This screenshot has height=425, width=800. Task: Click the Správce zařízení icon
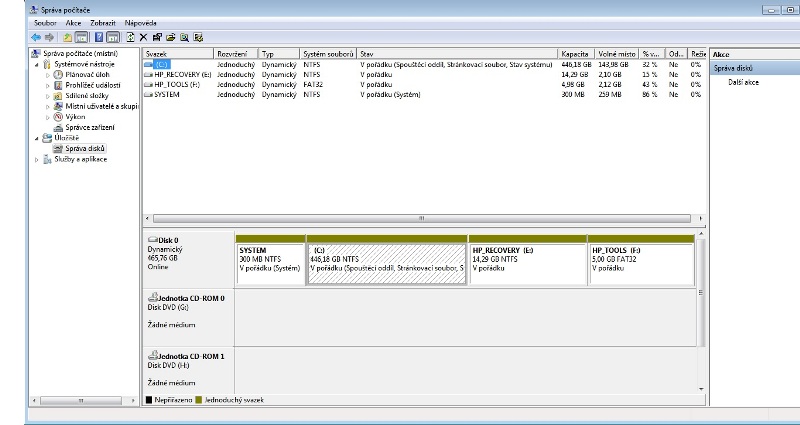[x=58, y=128]
